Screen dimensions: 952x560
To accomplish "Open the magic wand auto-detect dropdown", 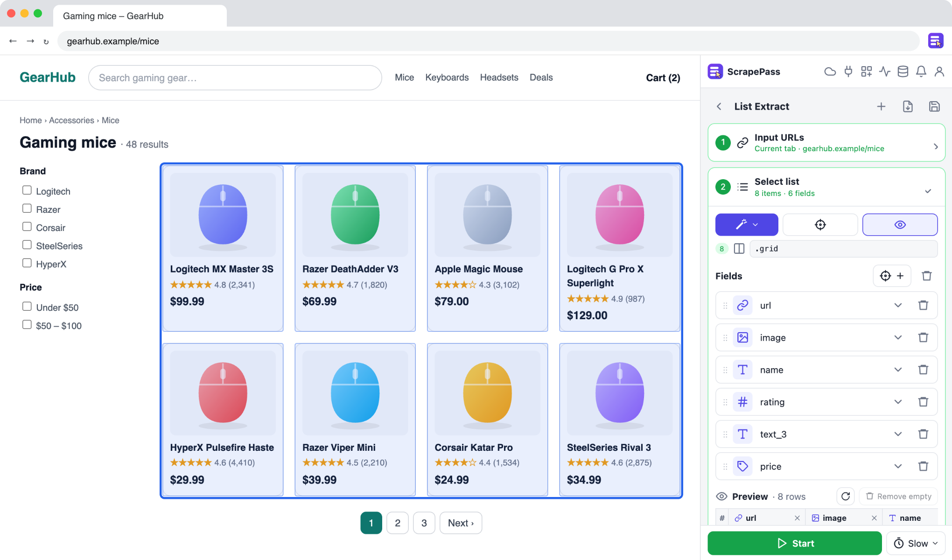I will (x=747, y=225).
